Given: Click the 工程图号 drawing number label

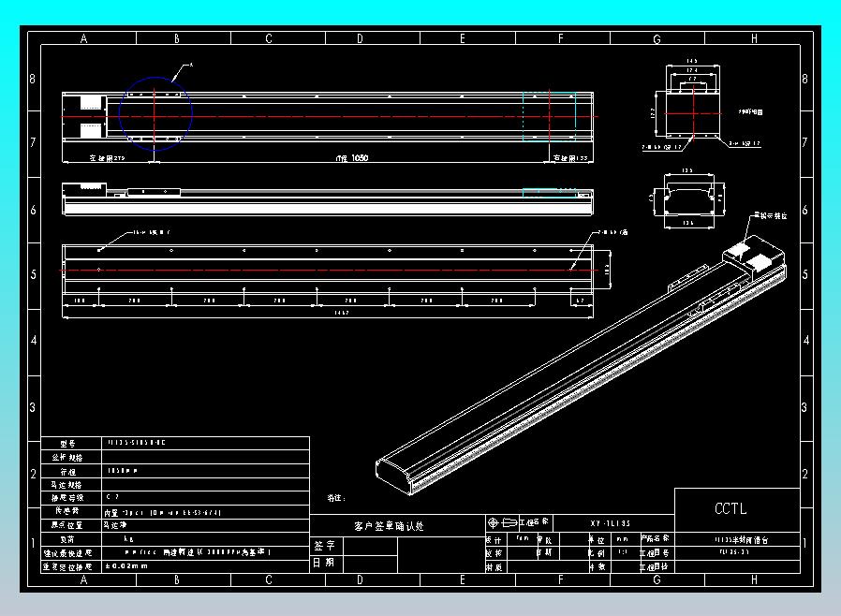Looking at the screenshot, I should pyautogui.click(x=655, y=552).
